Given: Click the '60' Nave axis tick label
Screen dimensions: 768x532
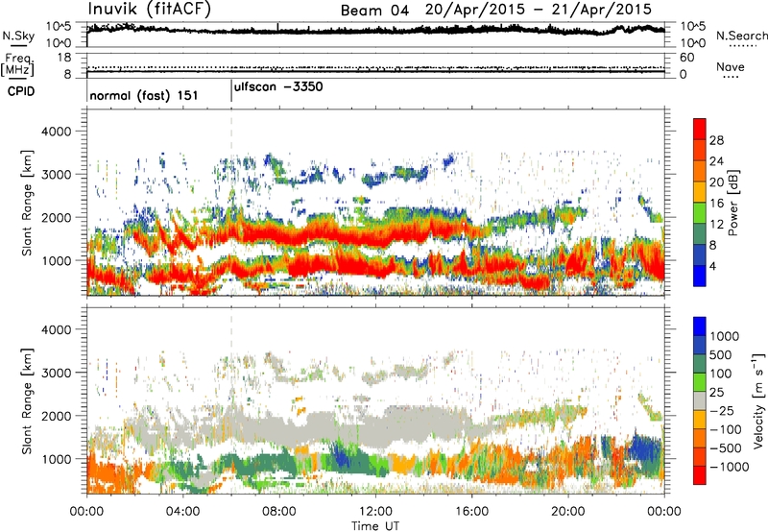Looking at the screenshot, I should tap(687, 58).
